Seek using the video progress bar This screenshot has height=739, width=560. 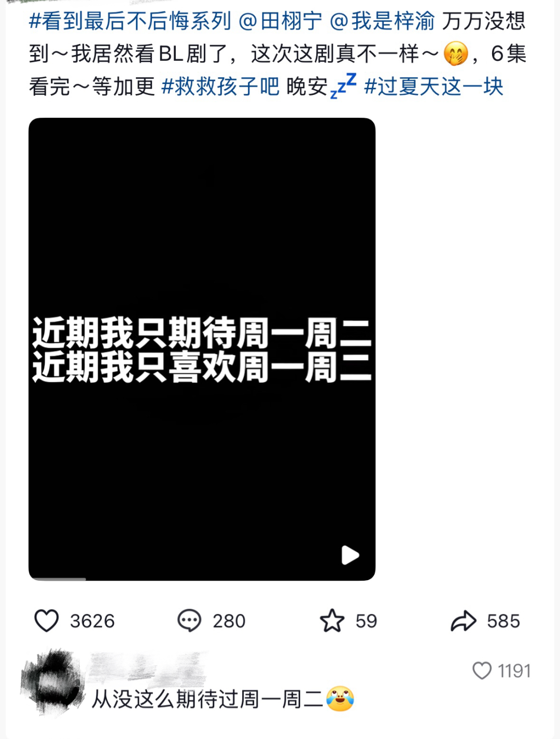coord(202,579)
